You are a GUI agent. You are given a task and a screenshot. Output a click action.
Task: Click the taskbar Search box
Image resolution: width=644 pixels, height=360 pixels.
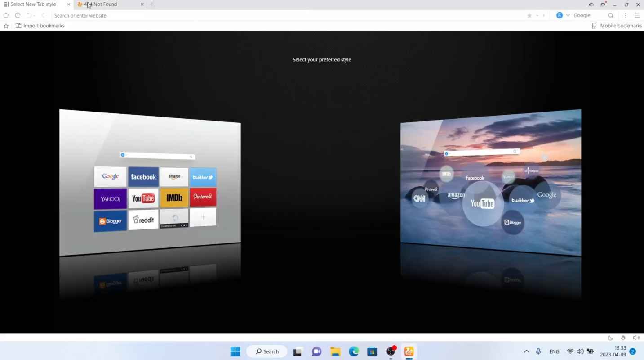[x=267, y=351]
